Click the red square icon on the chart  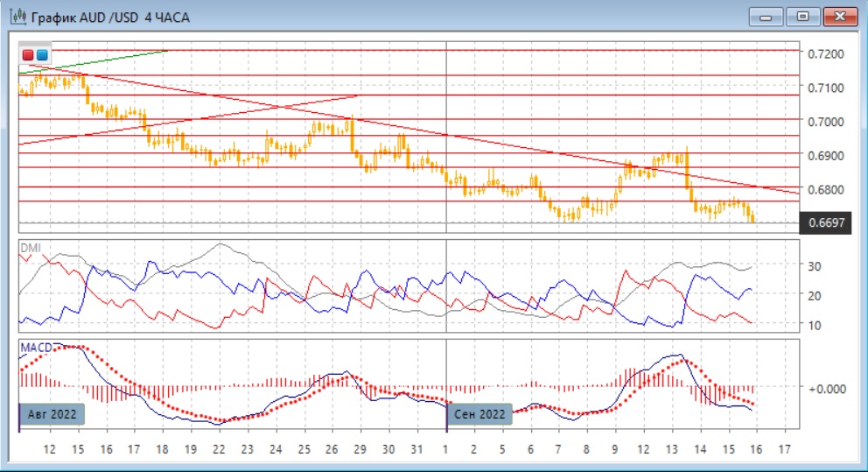pyautogui.click(x=28, y=55)
